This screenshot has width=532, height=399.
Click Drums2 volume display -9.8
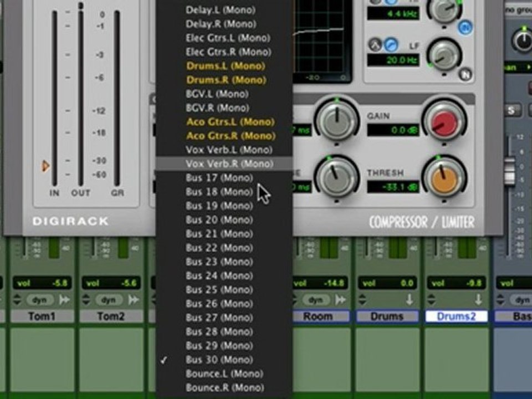(456, 283)
